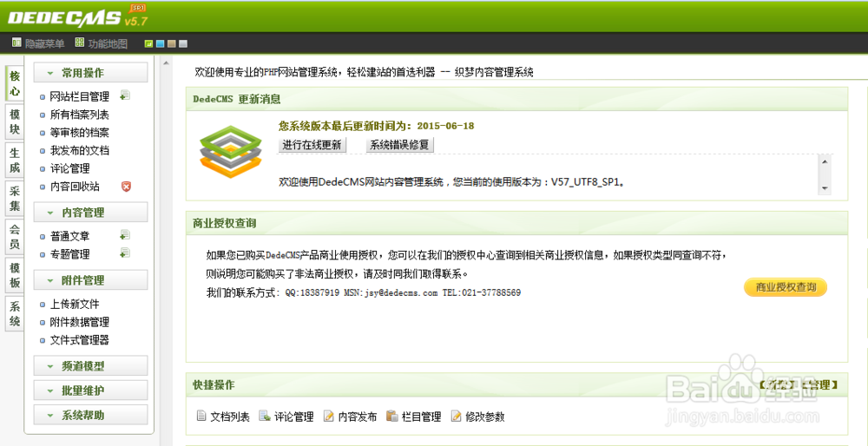Click 内容发布 shortcut icon
The width and height of the screenshot is (868, 446).
[x=329, y=416]
